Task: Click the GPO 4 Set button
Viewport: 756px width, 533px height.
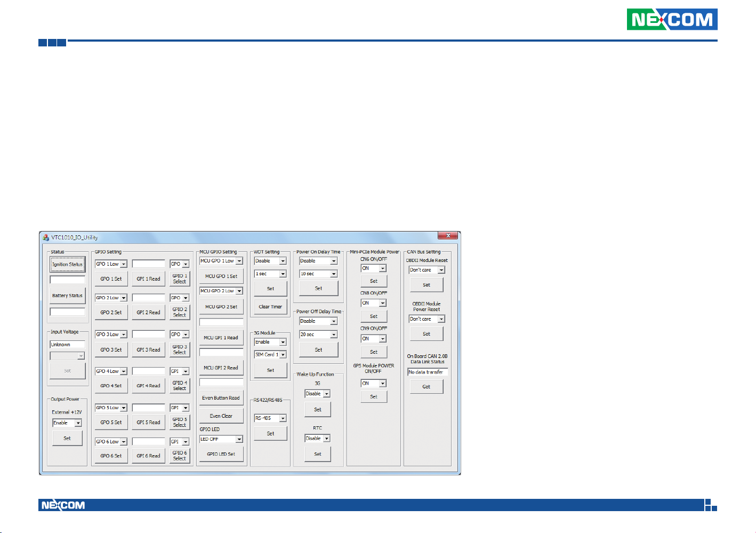Action: click(111, 386)
